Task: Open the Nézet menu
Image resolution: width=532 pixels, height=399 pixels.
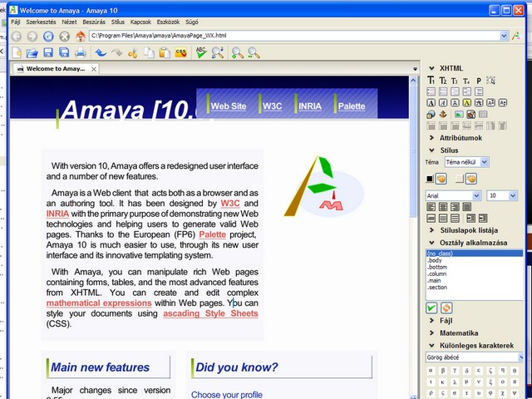Action: 69,22
